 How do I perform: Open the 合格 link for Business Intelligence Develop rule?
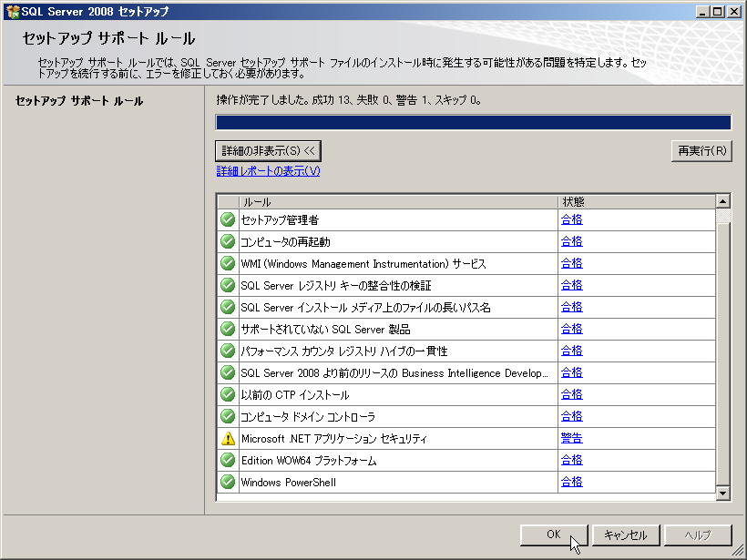[572, 372]
